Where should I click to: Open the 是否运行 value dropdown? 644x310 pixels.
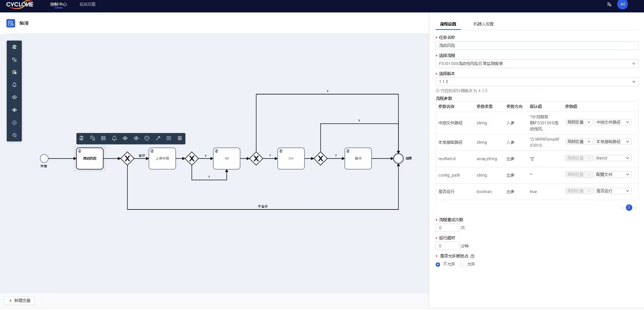(613, 191)
